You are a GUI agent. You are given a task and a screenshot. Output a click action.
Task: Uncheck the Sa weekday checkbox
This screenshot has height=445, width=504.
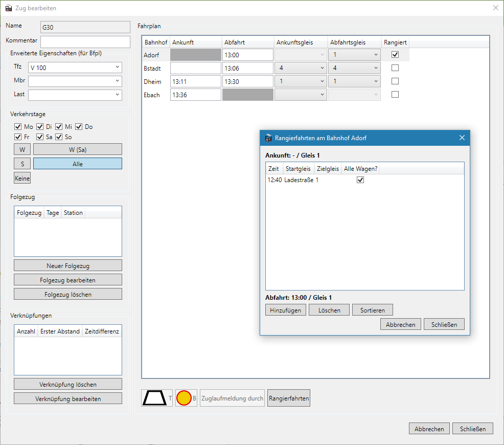[x=40, y=137]
